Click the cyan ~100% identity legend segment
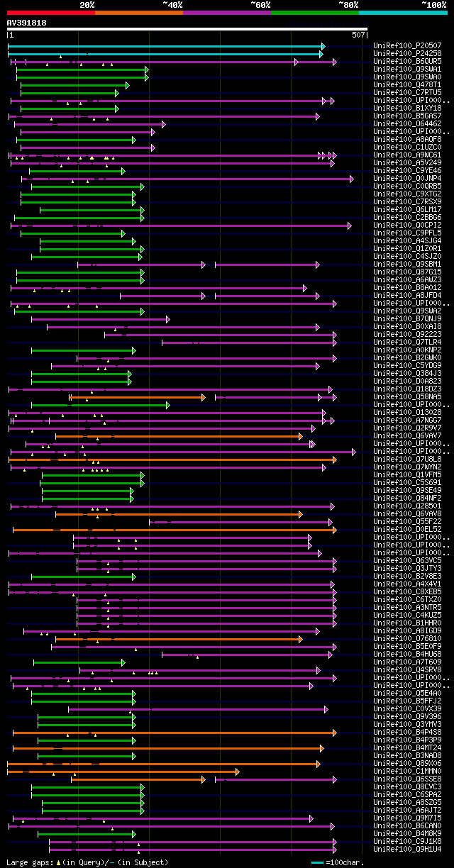454x868 pixels. [x=403, y=12]
